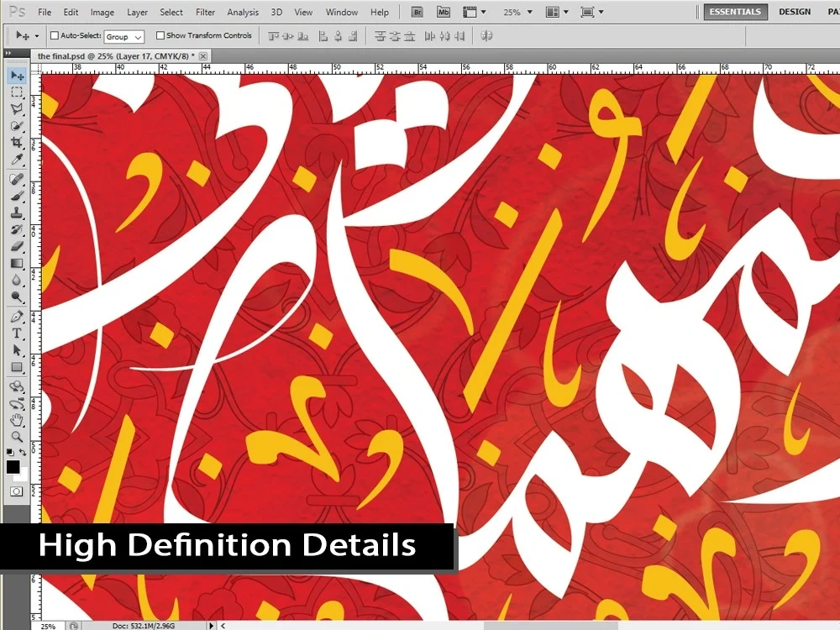
Task: Expand the toolbox with double-arrow
Action: 8,54
